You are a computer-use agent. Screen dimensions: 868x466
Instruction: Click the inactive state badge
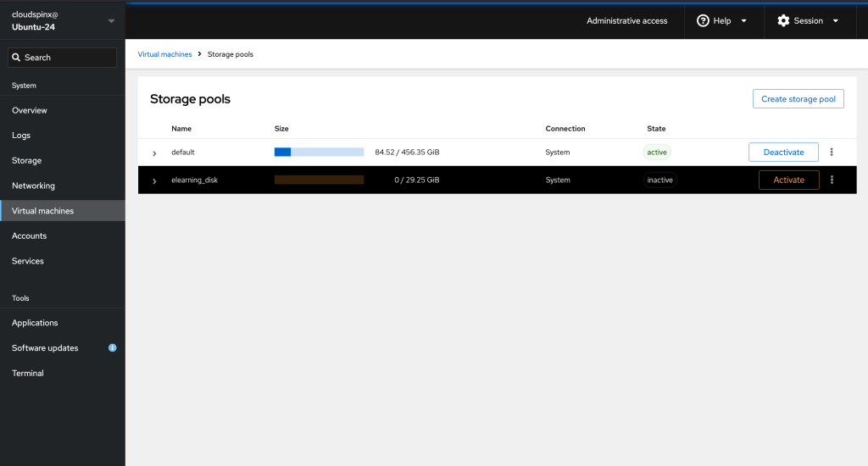click(x=659, y=180)
